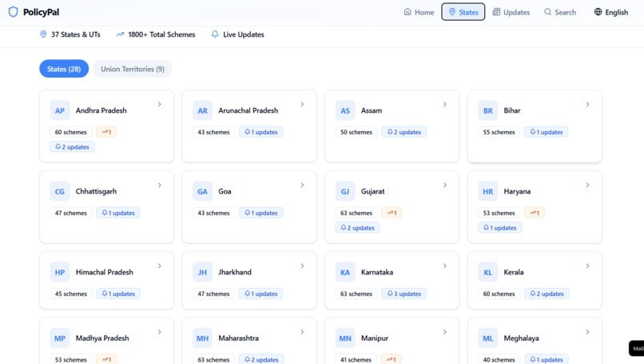Open Arunachal Pradesh using its arrow chevron
The image size is (644, 364).
(302, 104)
